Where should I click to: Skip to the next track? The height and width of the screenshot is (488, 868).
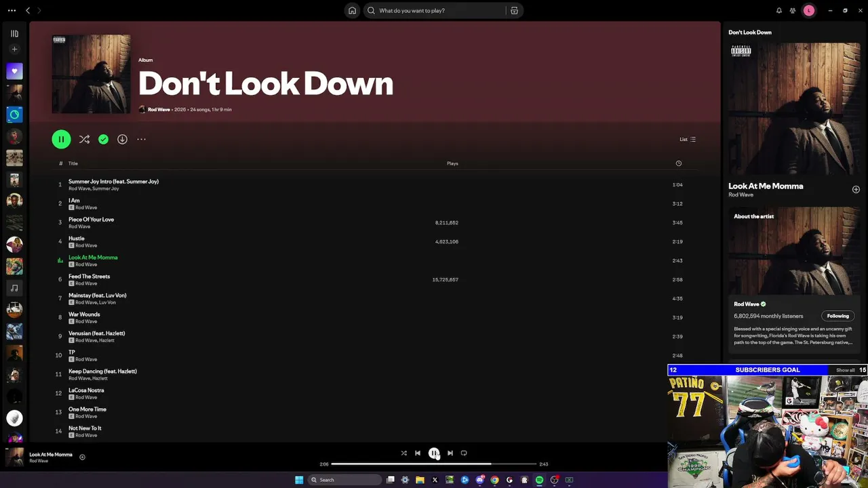(450, 453)
